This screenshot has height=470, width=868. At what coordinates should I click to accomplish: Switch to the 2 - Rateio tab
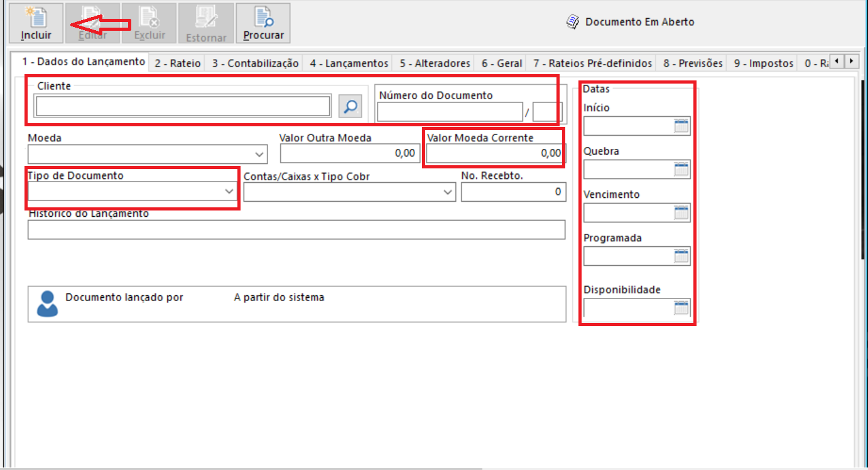pos(178,63)
